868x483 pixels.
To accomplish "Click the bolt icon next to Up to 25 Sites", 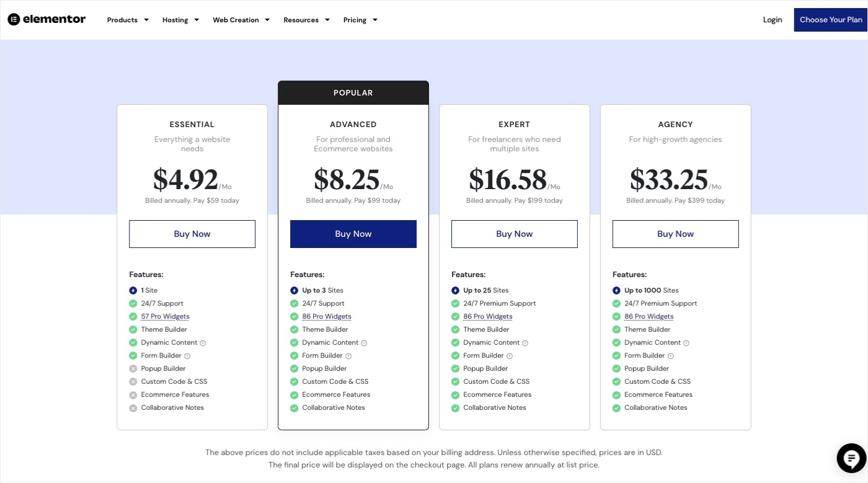I will [455, 290].
